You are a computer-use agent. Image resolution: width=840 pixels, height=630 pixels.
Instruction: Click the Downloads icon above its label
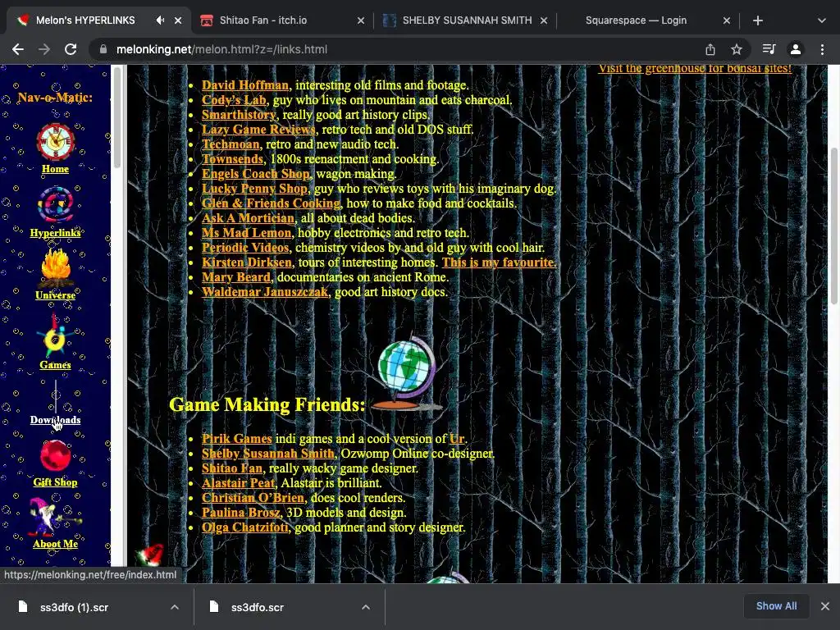coord(55,396)
